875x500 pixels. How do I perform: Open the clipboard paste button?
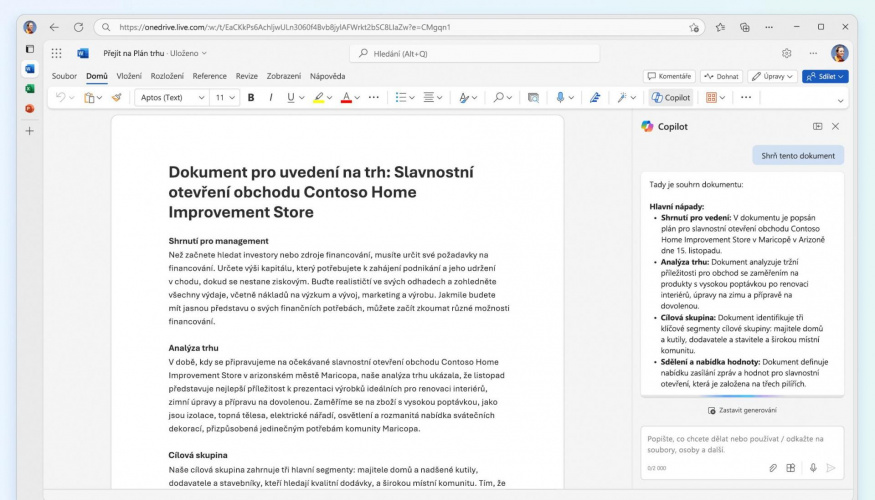tap(89, 98)
